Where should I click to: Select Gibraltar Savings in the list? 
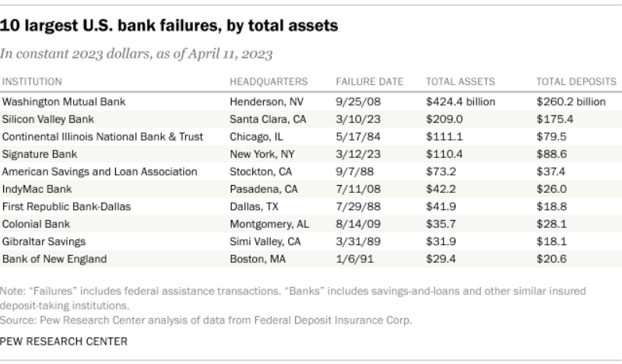pos(44,241)
